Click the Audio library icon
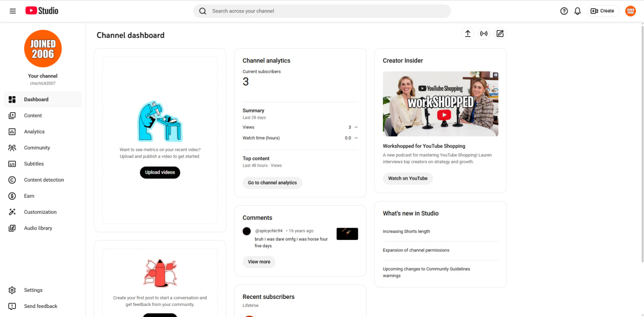Screen dimensions: 644x317 13,228
